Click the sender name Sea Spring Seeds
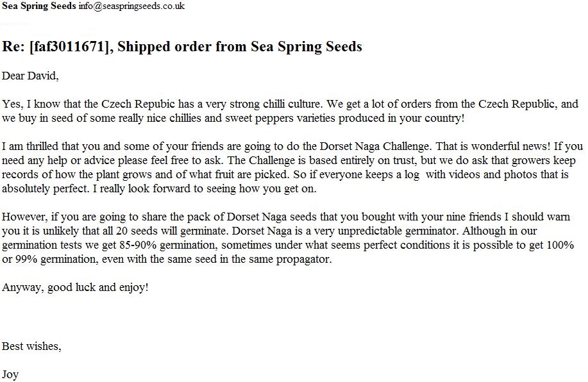Viewport: 588px width, 382px height. [38, 6]
